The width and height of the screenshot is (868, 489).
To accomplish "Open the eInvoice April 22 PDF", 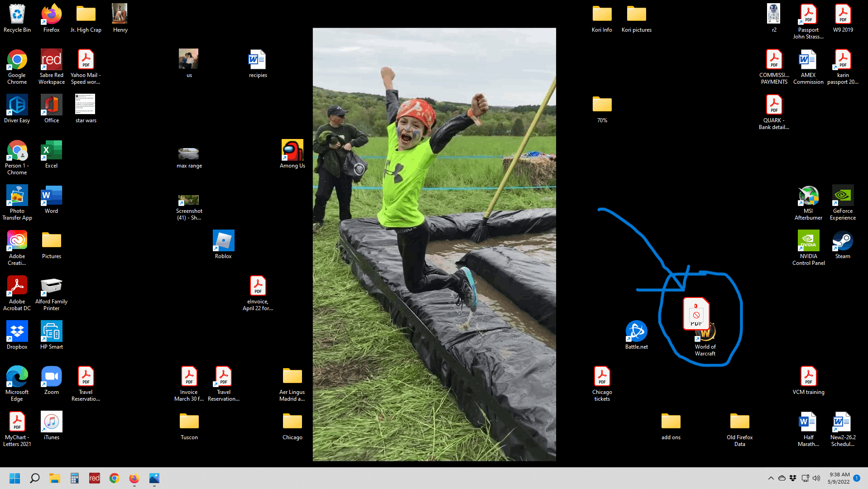I will coord(258,293).
